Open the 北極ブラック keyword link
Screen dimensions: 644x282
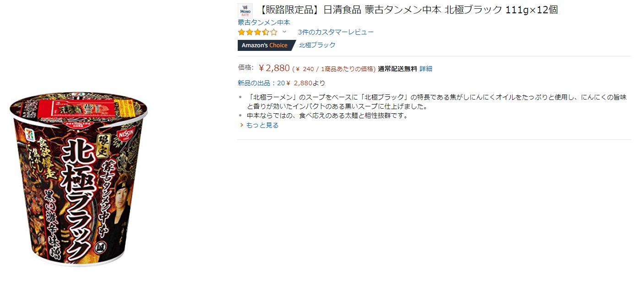[x=317, y=45]
